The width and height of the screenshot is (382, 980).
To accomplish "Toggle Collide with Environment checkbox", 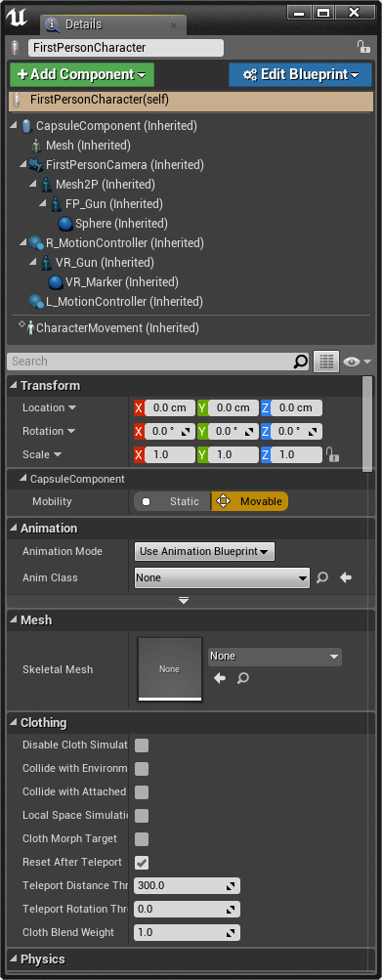I will [x=142, y=768].
